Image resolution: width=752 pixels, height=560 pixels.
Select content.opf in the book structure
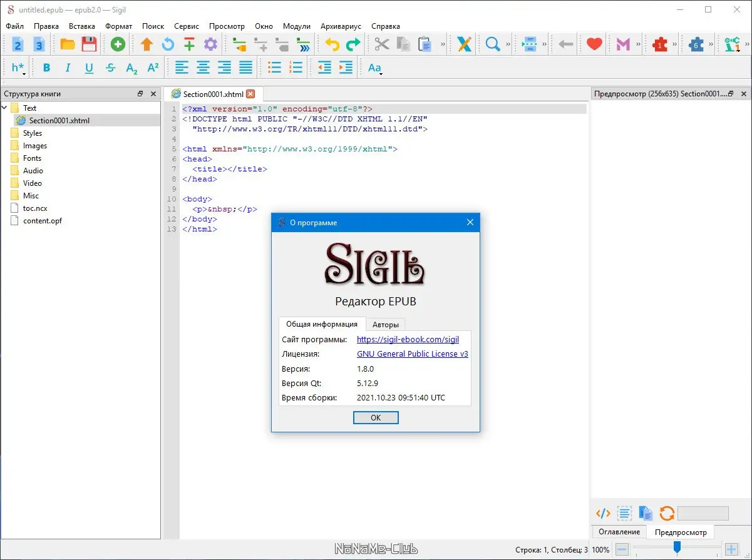pos(42,221)
